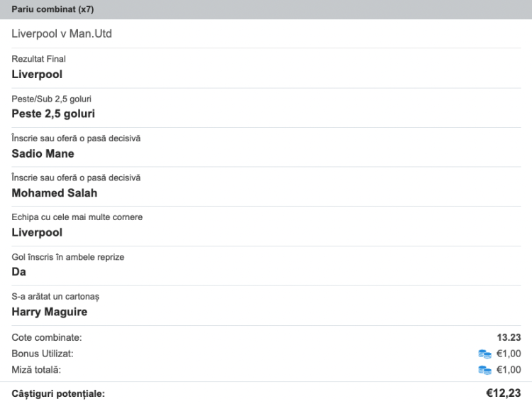Click the coin icon beside Miză totală

tap(485, 370)
